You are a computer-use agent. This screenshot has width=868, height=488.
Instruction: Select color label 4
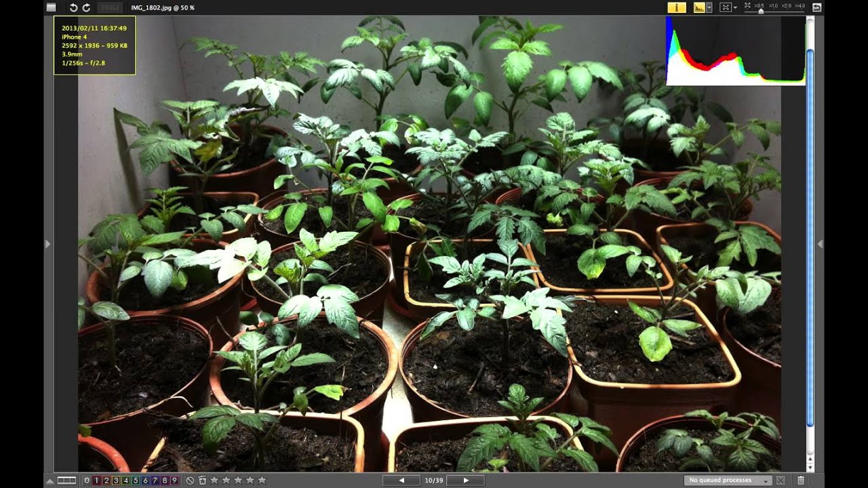tap(126, 481)
